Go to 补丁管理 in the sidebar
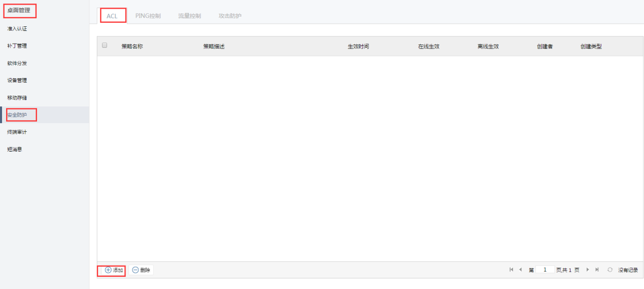 coord(17,46)
